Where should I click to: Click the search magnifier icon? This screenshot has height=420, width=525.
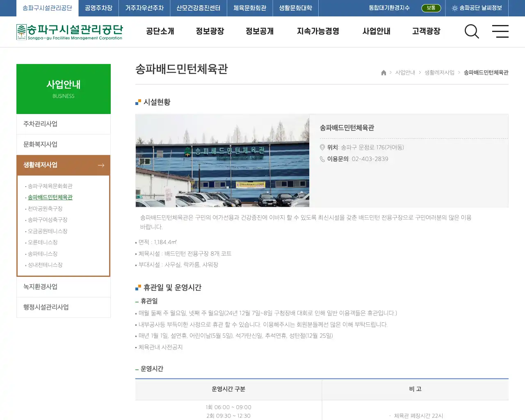click(472, 32)
